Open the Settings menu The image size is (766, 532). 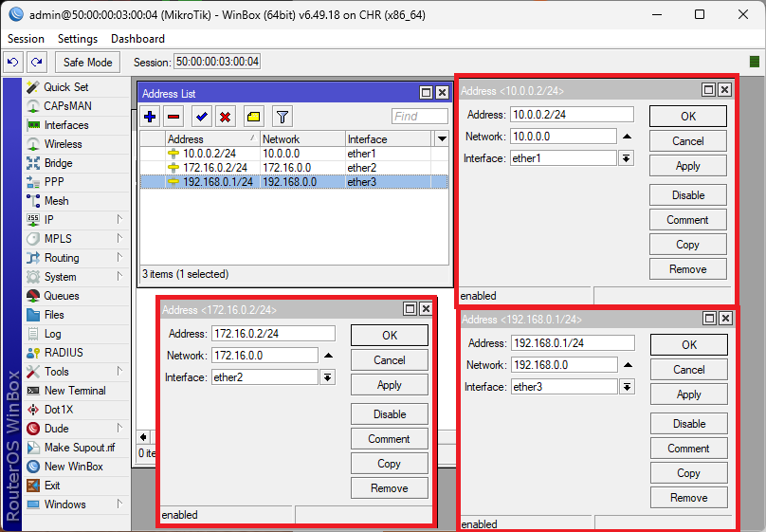tap(78, 39)
